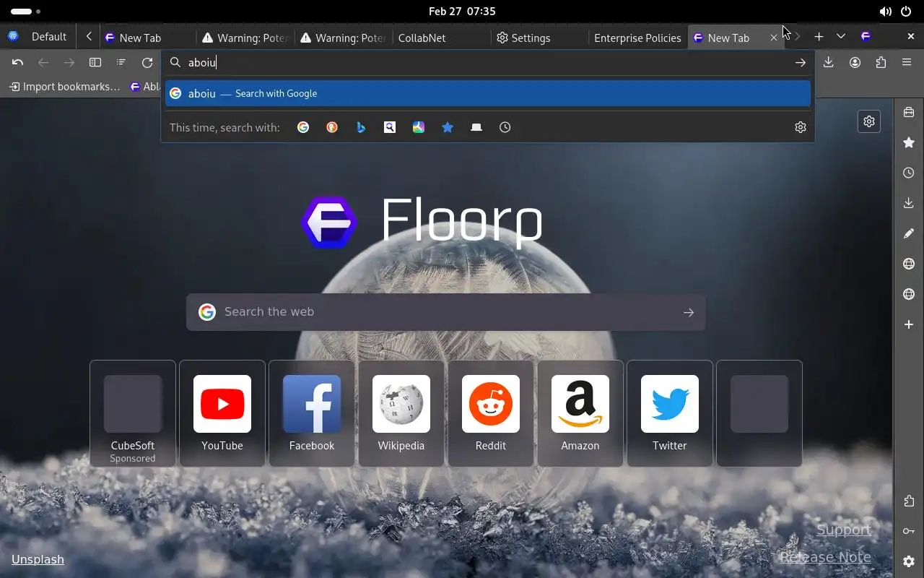924x578 pixels.
Task: Open the Unsplash link
Action: coord(38,559)
